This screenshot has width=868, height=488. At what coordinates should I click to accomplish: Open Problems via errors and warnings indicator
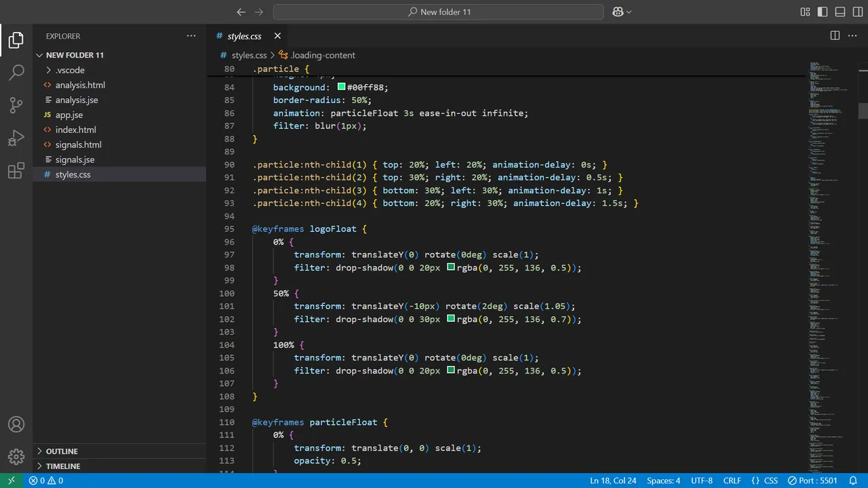coord(46,481)
